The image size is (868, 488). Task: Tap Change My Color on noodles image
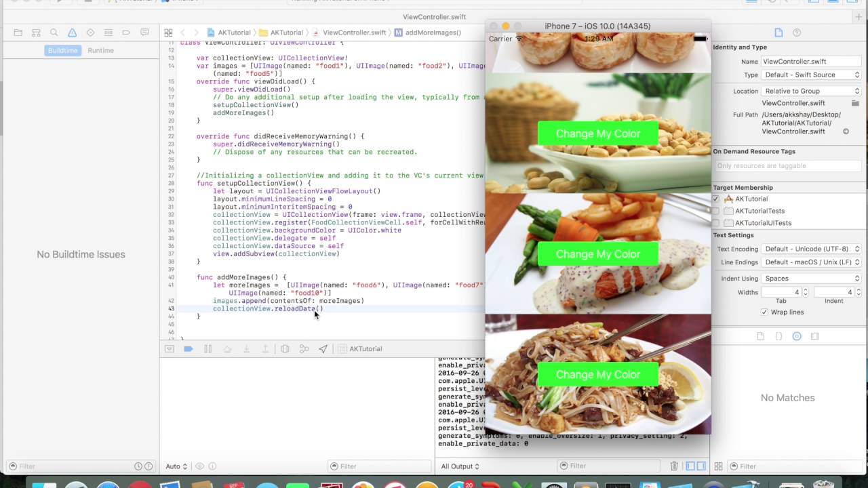(598, 375)
